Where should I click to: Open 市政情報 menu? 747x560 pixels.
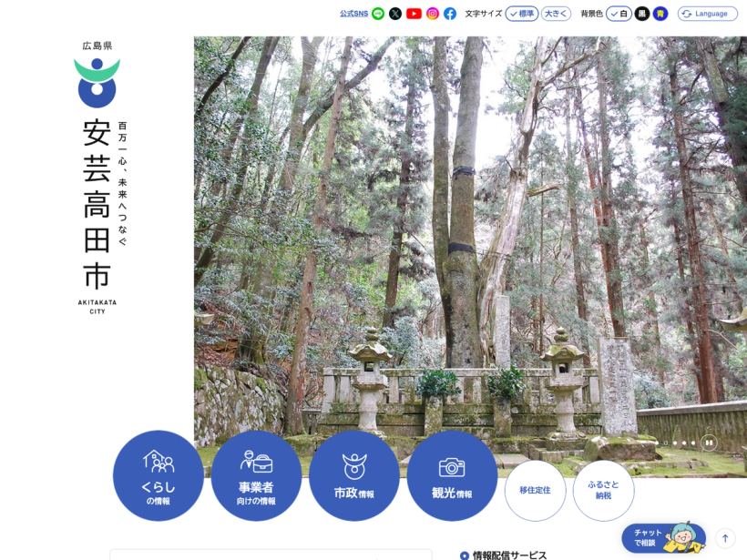click(x=354, y=475)
